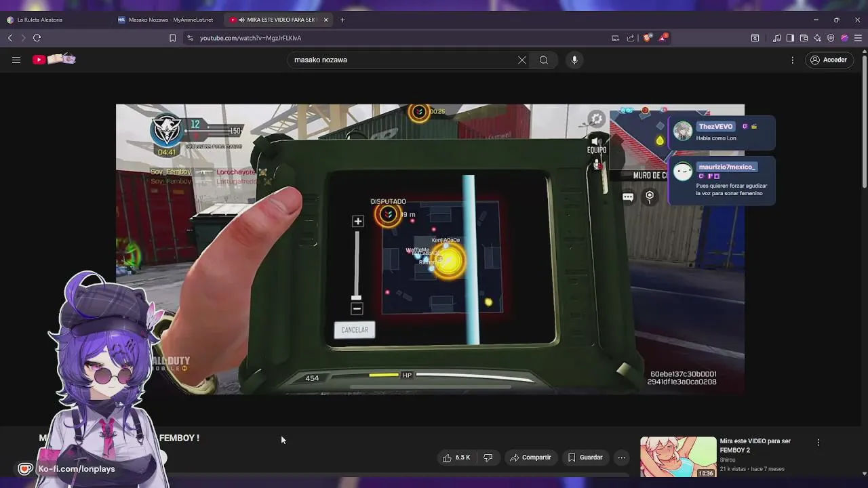This screenshot has height=488, width=868.
Task: Click inside the masako nozawa search field
Action: tap(403, 60)
